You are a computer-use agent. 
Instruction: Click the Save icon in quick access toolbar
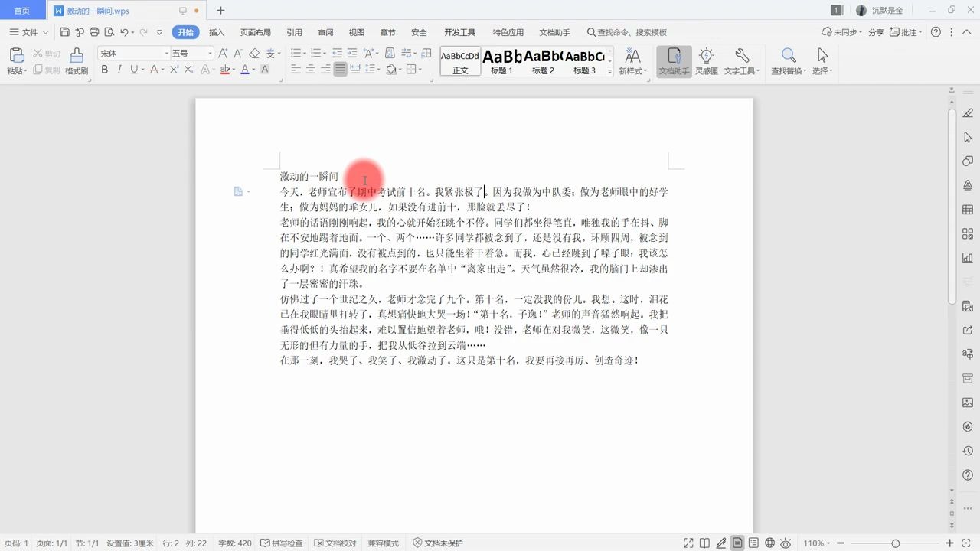point(64,32)
